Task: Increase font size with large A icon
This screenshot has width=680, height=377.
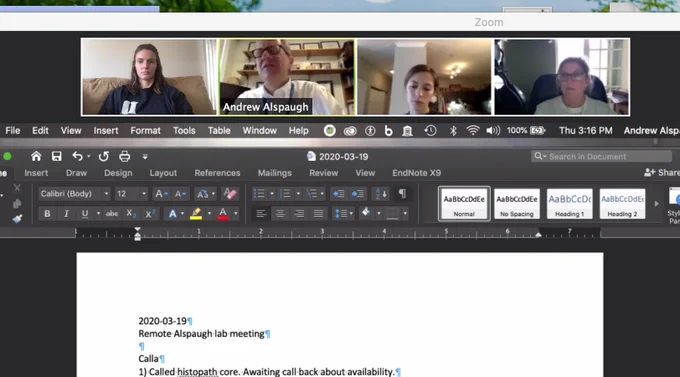Action: click(x=161, y=194)
